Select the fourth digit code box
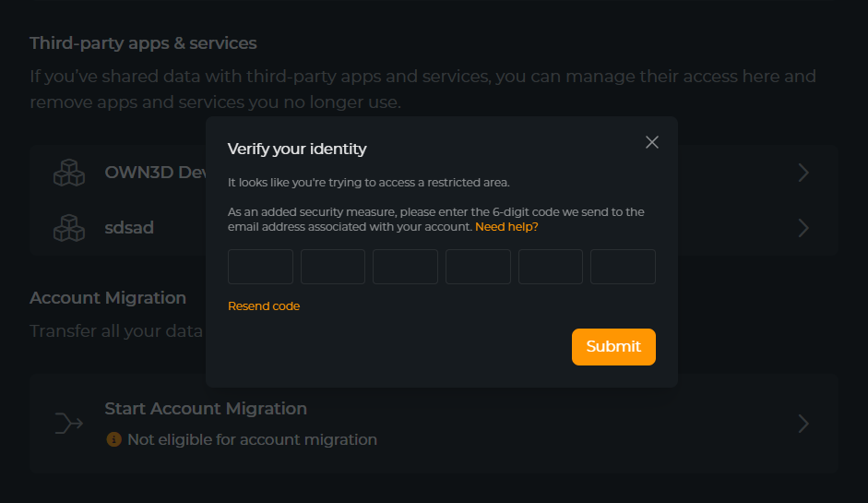The height and width of the screenshot is (503, 868). [478, 267]
